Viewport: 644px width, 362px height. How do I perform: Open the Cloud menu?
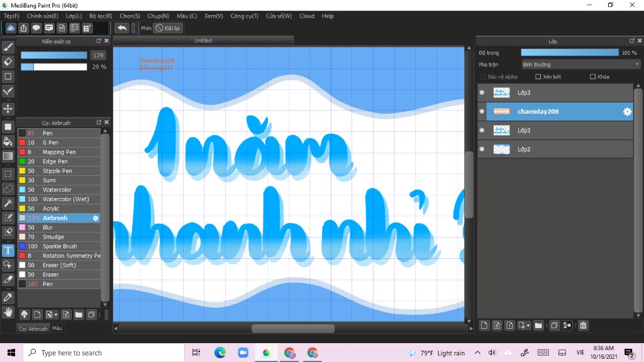pyautogui.click(x=307, y=16)
